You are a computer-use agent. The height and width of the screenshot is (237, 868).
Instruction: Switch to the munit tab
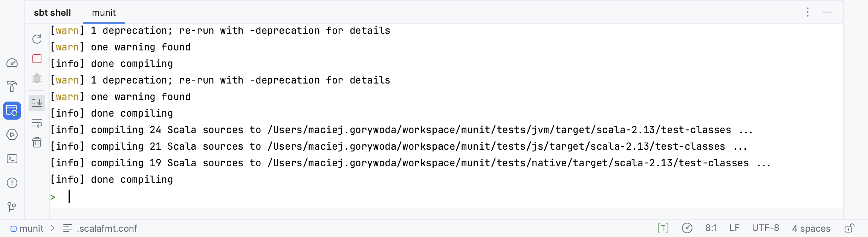pos(104,13)
